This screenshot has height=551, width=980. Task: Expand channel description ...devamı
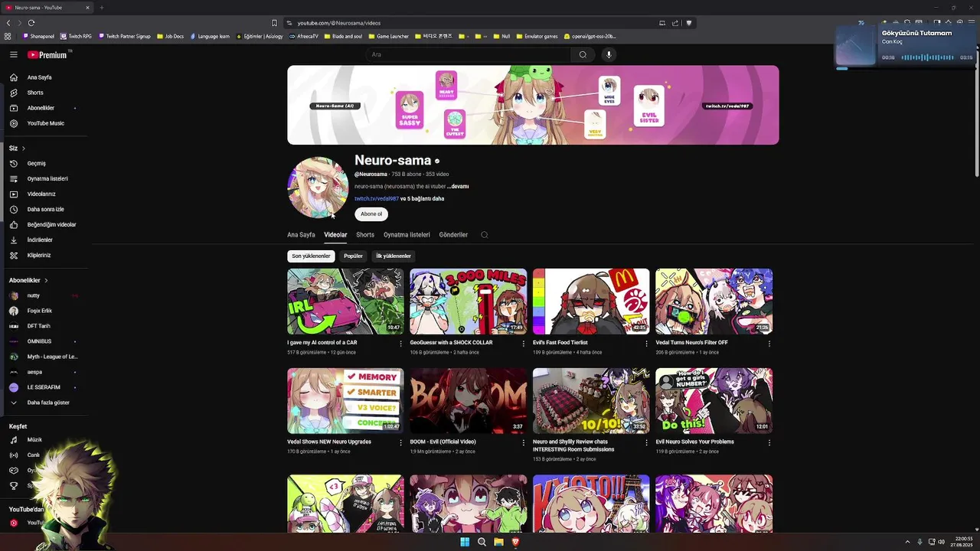tap(458, 187)
